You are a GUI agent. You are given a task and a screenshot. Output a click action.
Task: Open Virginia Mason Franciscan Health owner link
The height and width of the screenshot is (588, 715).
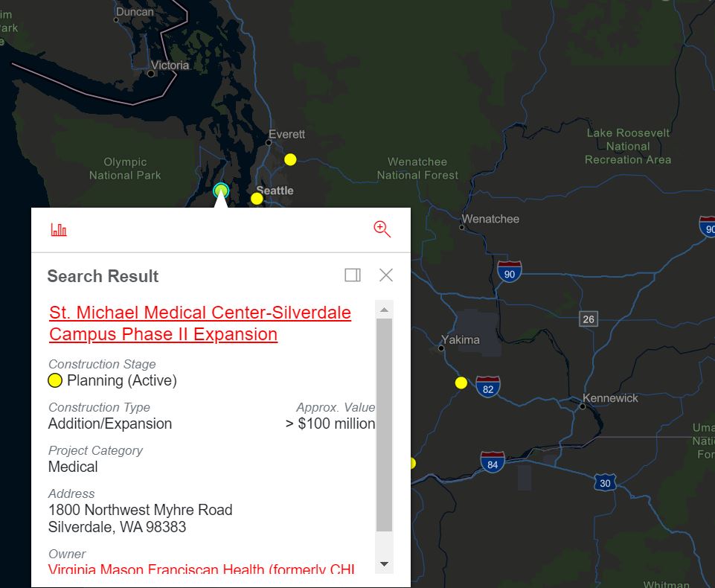[201, 569]
